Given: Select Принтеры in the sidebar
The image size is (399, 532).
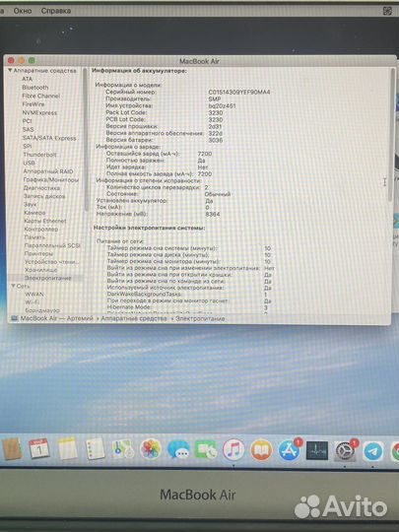Looking at the screenshot, I should point(38,254).
